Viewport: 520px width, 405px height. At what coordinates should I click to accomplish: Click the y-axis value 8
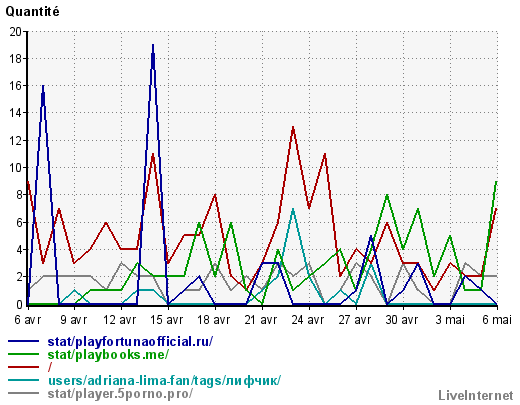coord(19,195)
